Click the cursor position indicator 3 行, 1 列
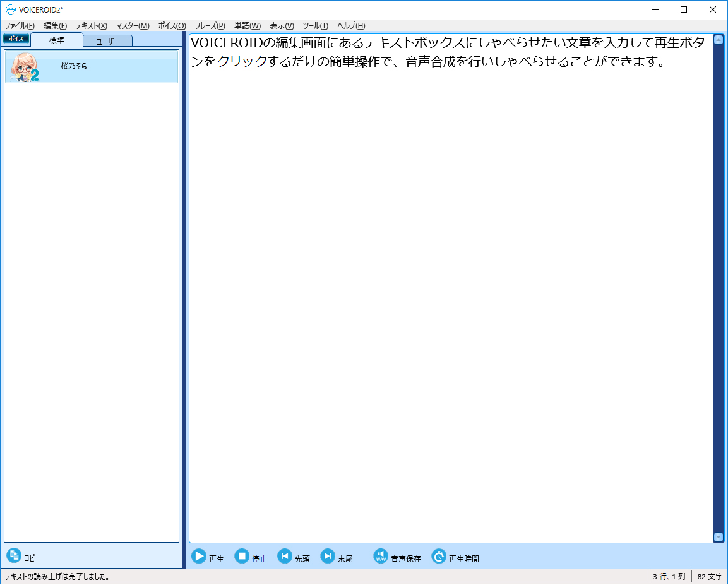Image resolution: width=728 pixels, height=585 pixels. pyautogui.click(x=669, y=577)
